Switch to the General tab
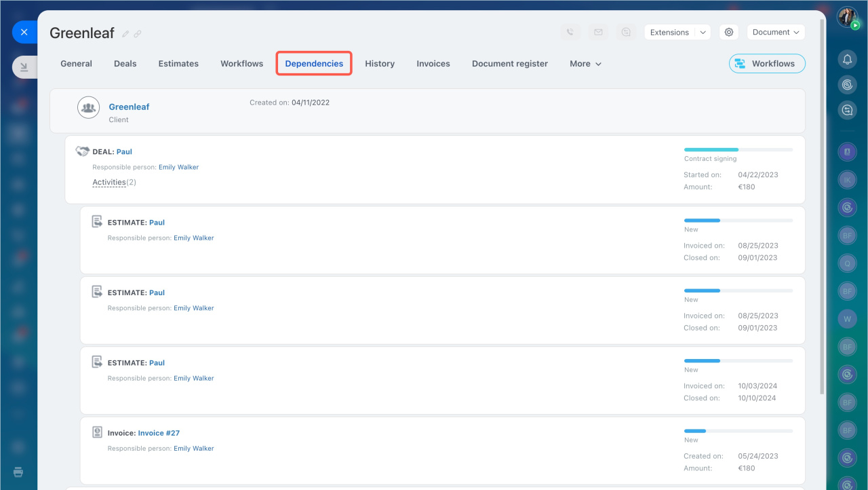This screenshot has height=490, width=868. (76, 64)
